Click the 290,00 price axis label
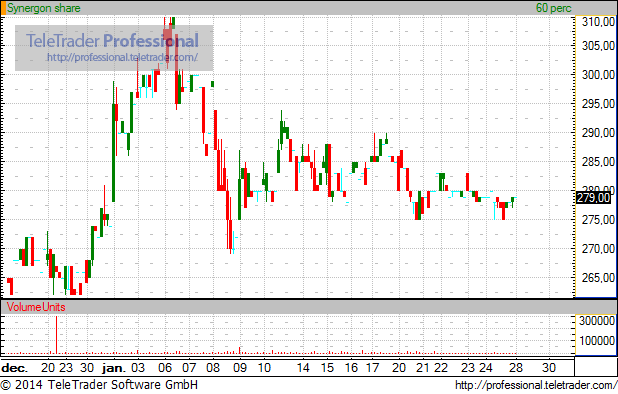 coord(598,133)
